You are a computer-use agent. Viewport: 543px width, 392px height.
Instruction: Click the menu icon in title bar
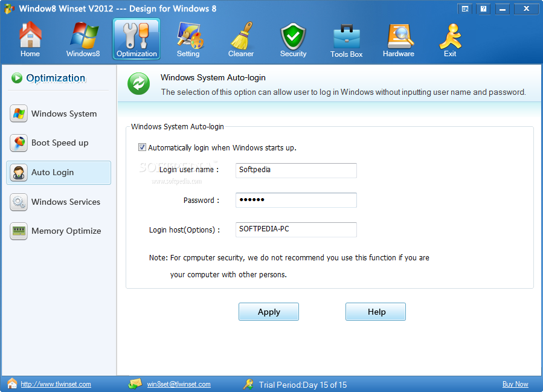click(x=466, y=9)
